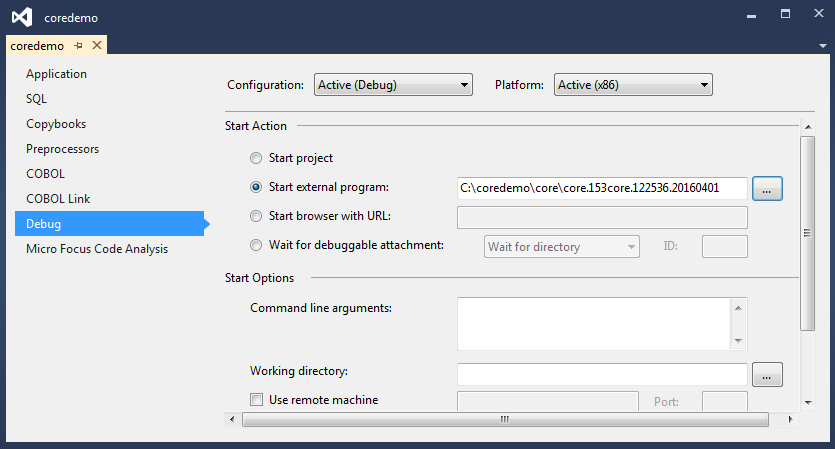The width and height of the screenshot is (835, 449).
Task: Click the Working directory text field
Action: click(602, 375)
